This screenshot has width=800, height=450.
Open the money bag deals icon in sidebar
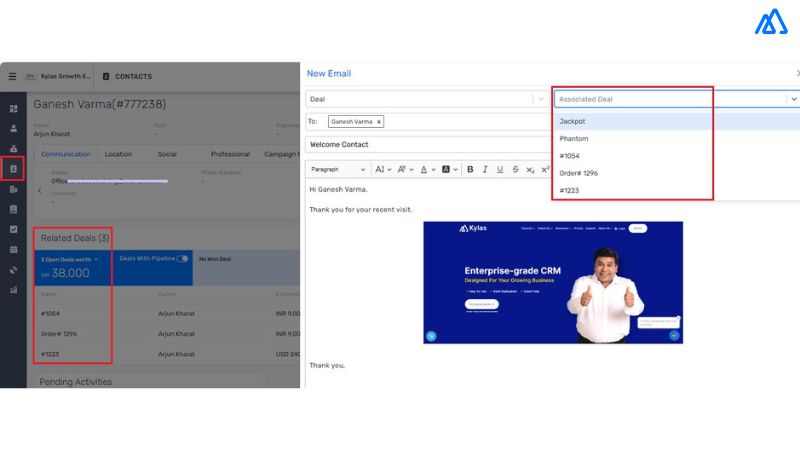[14, 148]
